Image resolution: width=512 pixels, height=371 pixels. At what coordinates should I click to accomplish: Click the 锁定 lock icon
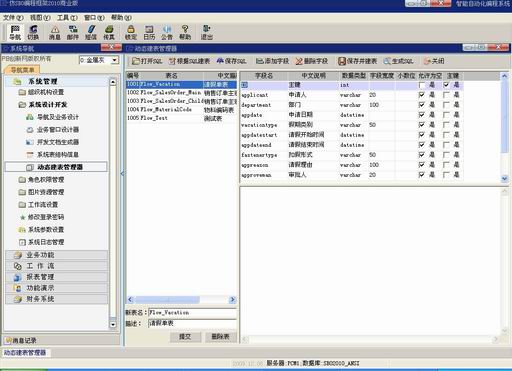click(131, 32)
